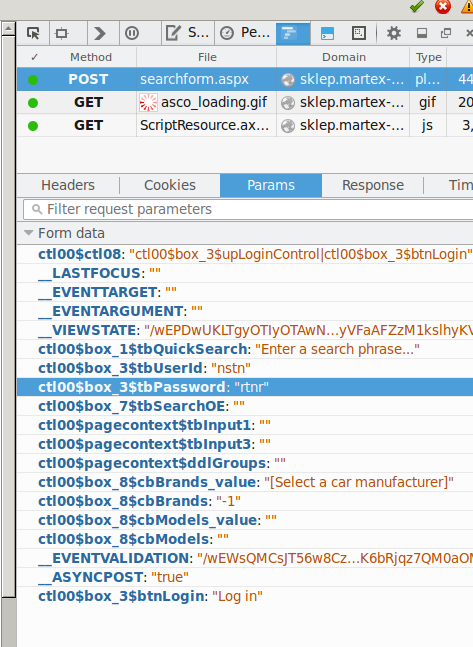Select the pagecontext$ddlGroups parameter
Screen dimensions: 473x647
point(245,463)
